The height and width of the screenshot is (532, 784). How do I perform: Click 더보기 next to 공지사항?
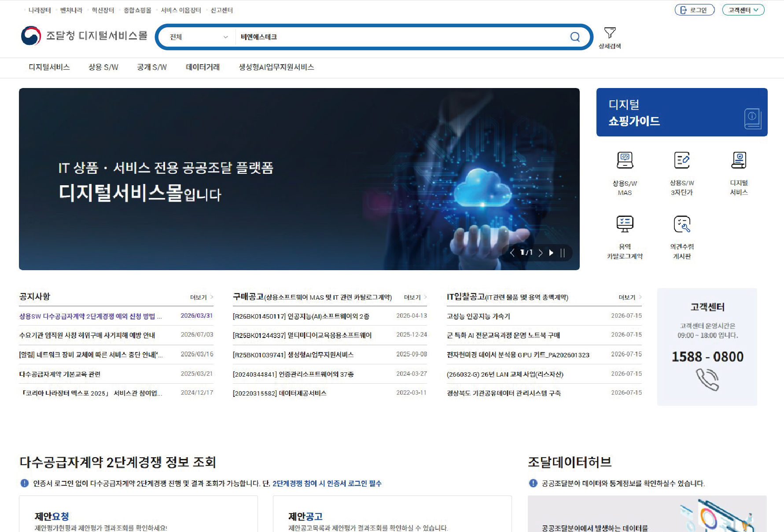click(202, 297)
